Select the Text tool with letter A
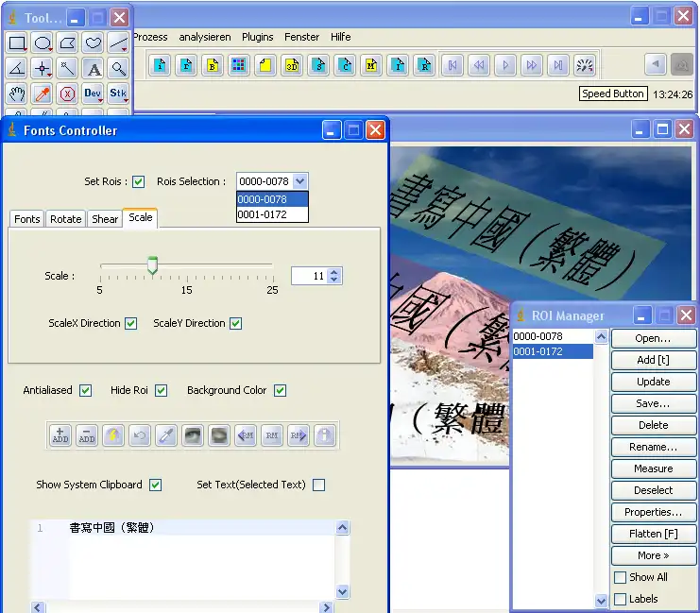This screenshot has width=700, height=613. [x=93, y=68]
